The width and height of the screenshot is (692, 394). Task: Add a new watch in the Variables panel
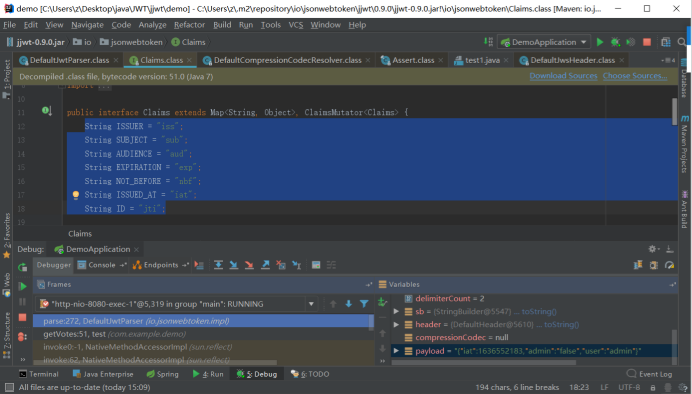coord(382,302)
